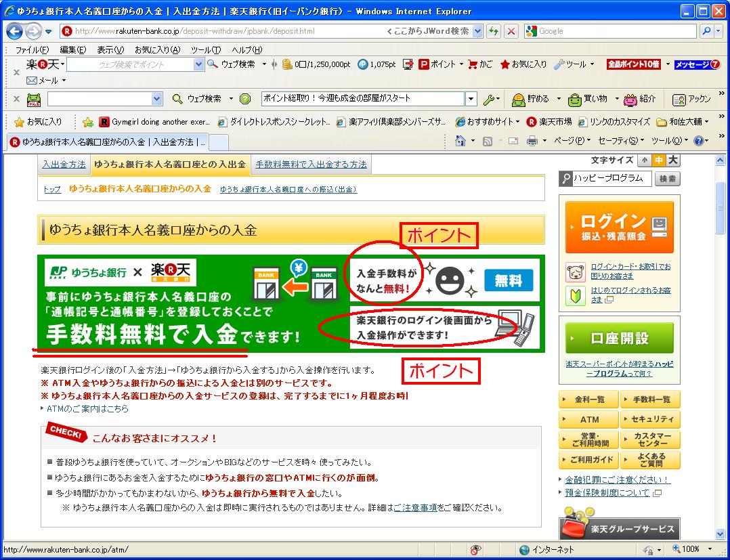Click the printer icon in command bar
This screenshot has width=730, height=560.
[x=532, y=141]
